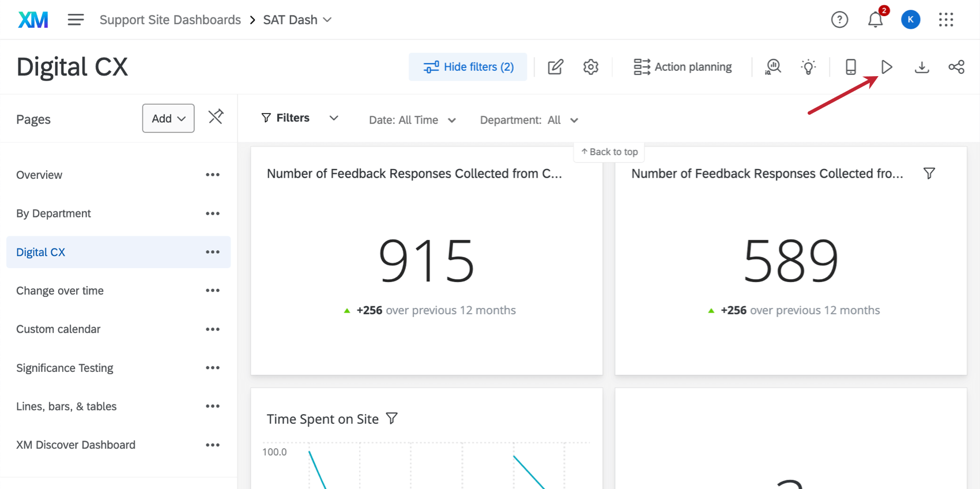Expand the Department: All filter
The height and width of the screenshot is (489, 980).
529,120
